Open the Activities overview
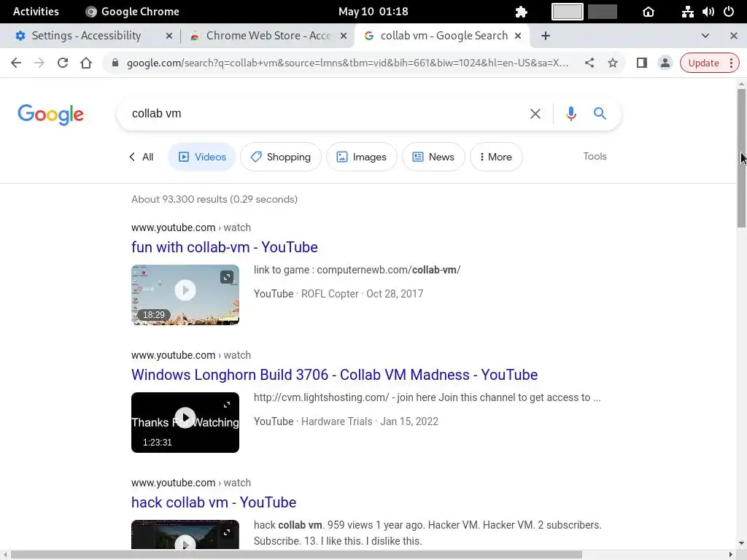The image size is (747, 560). [36, 12]
